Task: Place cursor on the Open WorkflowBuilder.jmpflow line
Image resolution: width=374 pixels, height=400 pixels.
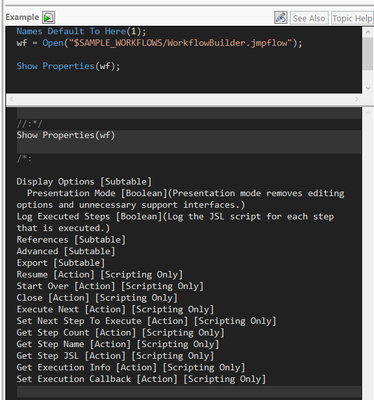Action: pos(159,43)
